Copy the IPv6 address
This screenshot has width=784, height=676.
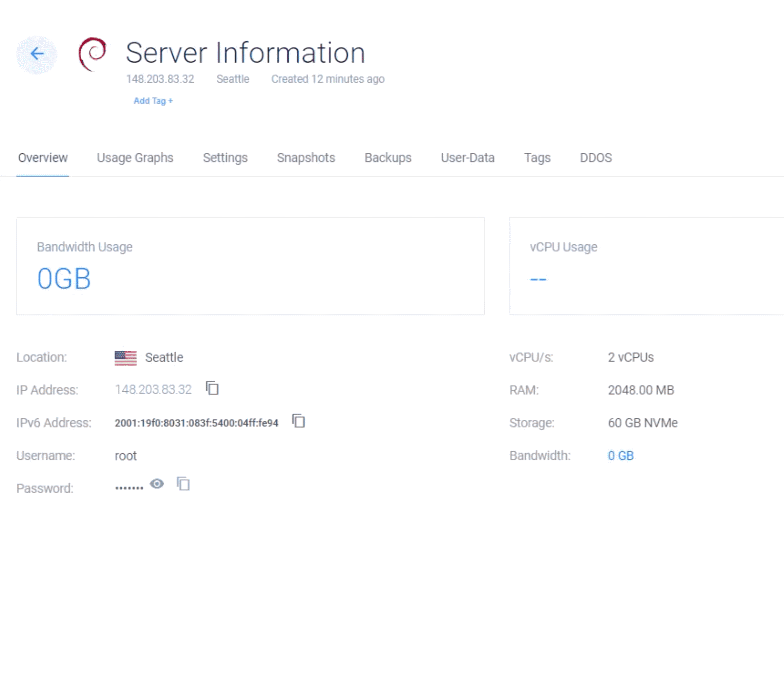[x=299, y=421]
